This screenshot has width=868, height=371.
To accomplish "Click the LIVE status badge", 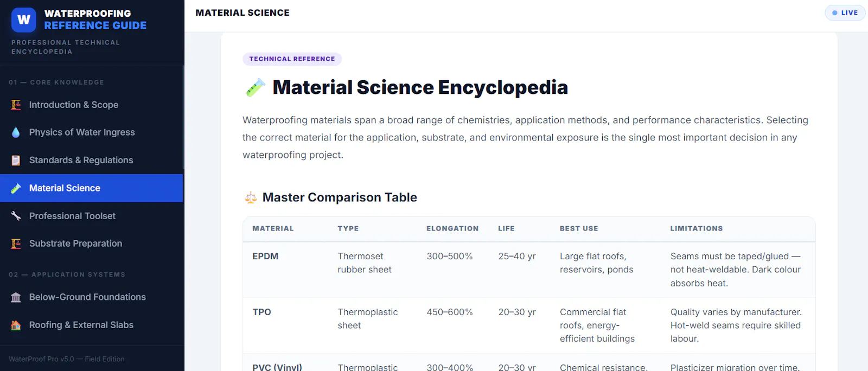I will [x=845, y=12].
